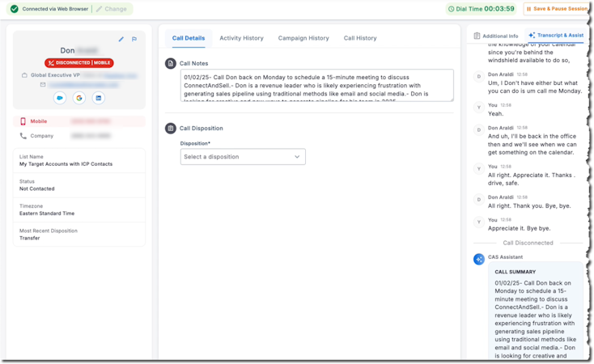Open the Select a disposition dropdown
Image resolution: width=594 pixels, height=364 pixels.
coord(243,156)
